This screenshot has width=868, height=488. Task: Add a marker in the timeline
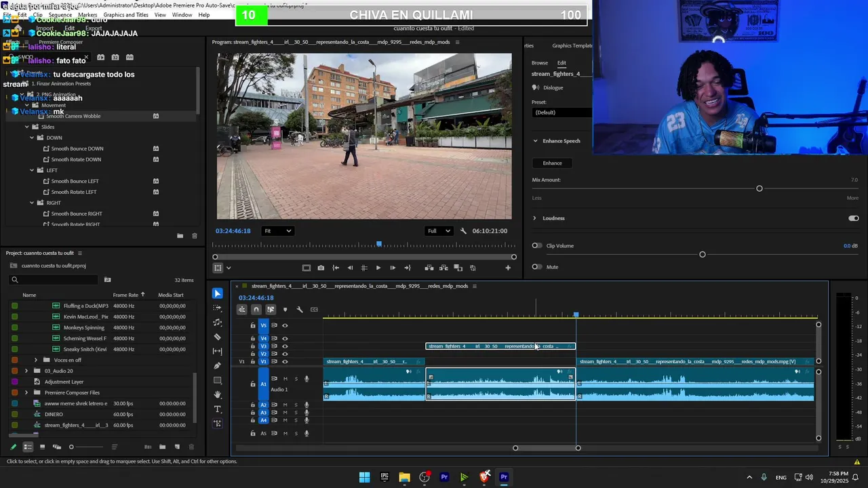pos(285,310)
